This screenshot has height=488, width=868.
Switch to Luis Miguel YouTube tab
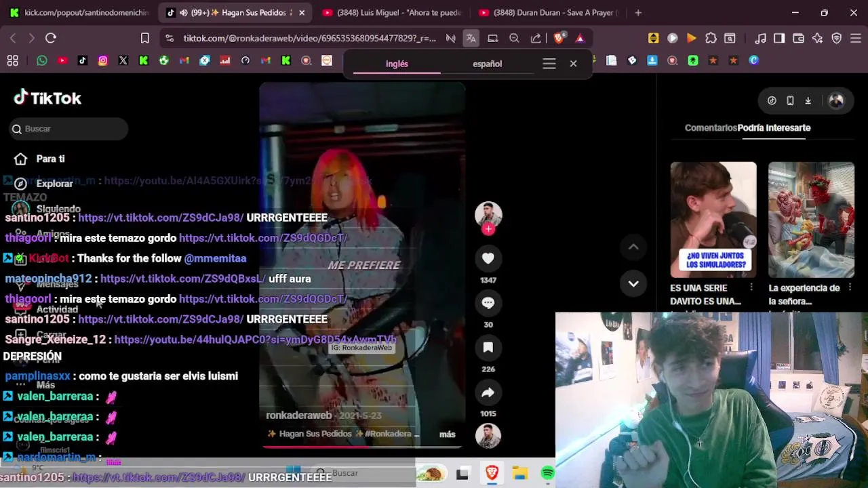pos(393,12)
